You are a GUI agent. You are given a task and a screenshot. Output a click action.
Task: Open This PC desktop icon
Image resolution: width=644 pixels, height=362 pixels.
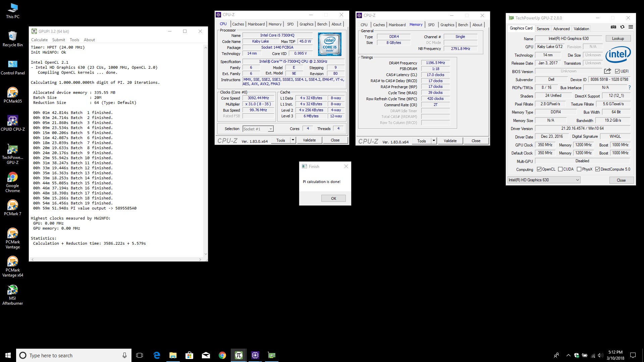click(x=13, y=10)
